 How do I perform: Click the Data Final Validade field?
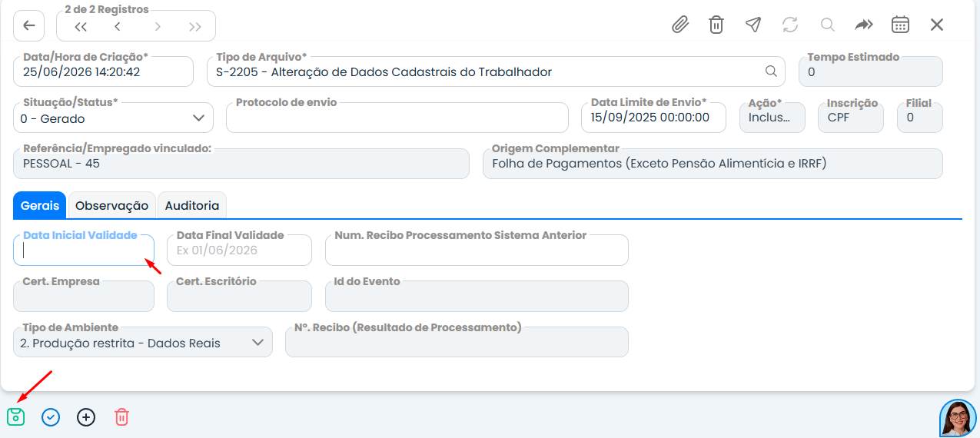pyautogui.click(x=239, y=250)
